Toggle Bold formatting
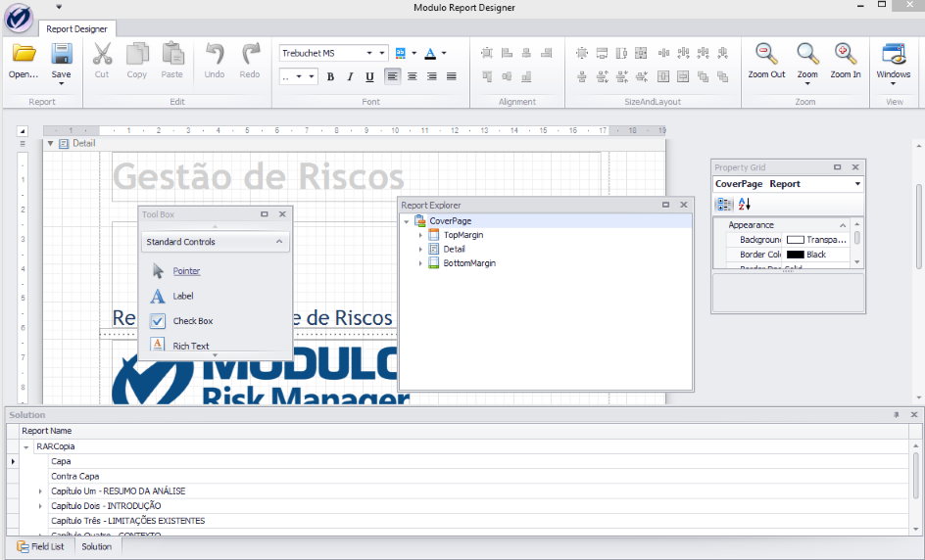This screenshot has height=560, width=925. 330,76
